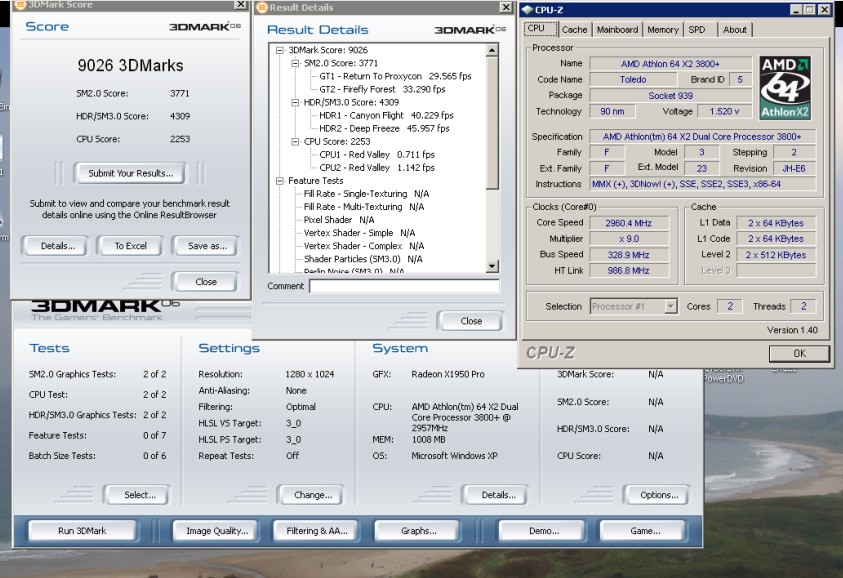Image resolution: width=843 pixels, height=578 pixels.
Task: Click the Core Speed 2960.4 MHz value
Action: 628,223
